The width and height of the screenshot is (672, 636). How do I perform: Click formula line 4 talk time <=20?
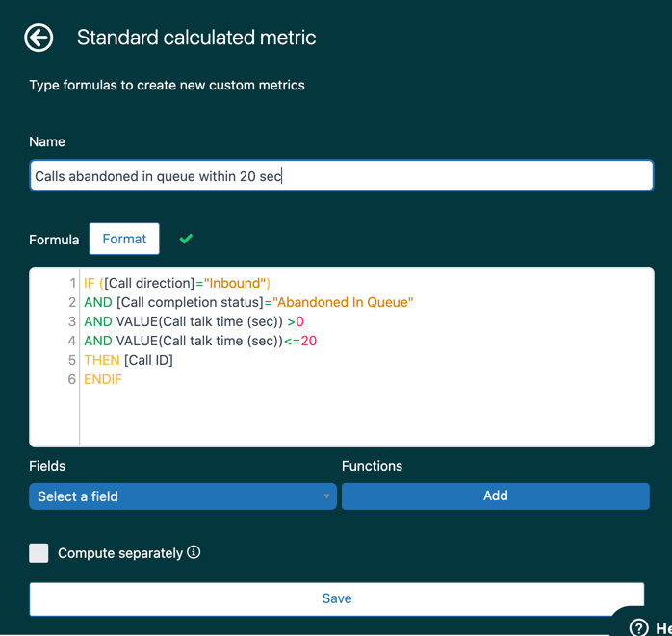pyautogui.click(x=200, y=341)
